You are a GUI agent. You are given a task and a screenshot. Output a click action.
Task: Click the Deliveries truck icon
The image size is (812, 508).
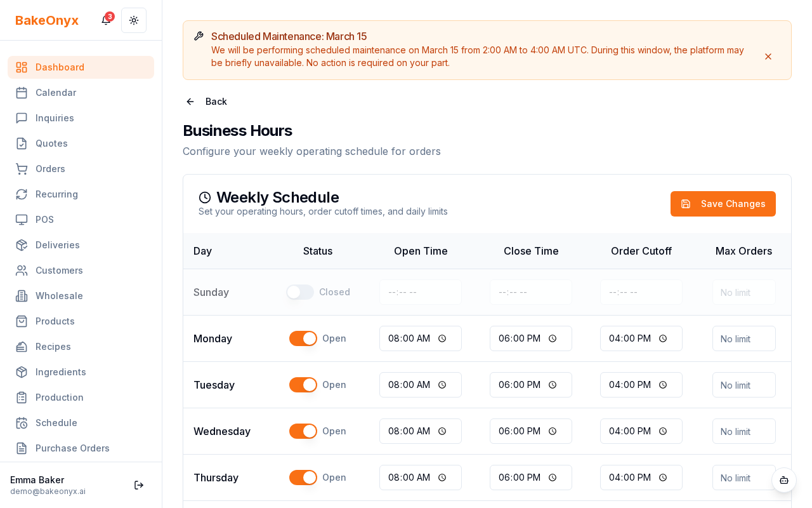[22, 245]
